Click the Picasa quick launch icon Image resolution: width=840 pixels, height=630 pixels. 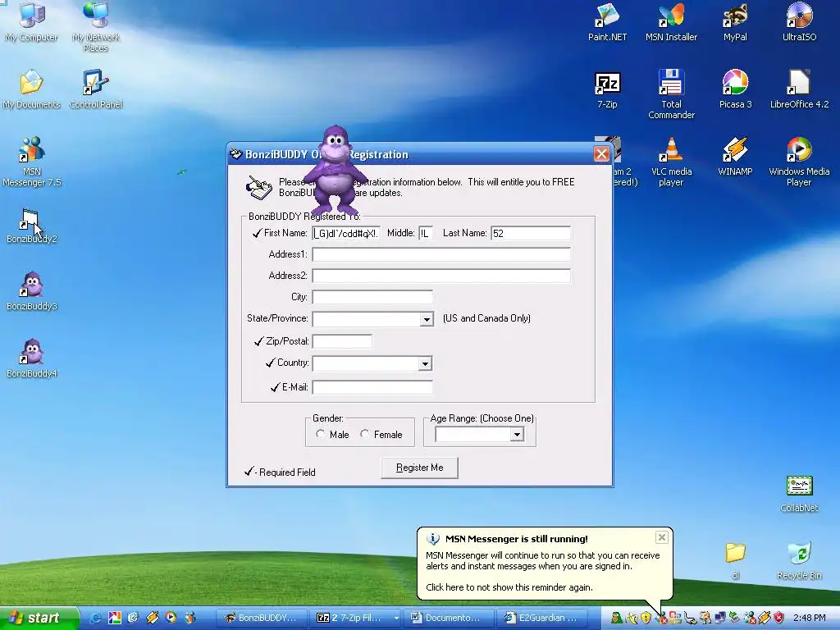[x=115, y=618]
